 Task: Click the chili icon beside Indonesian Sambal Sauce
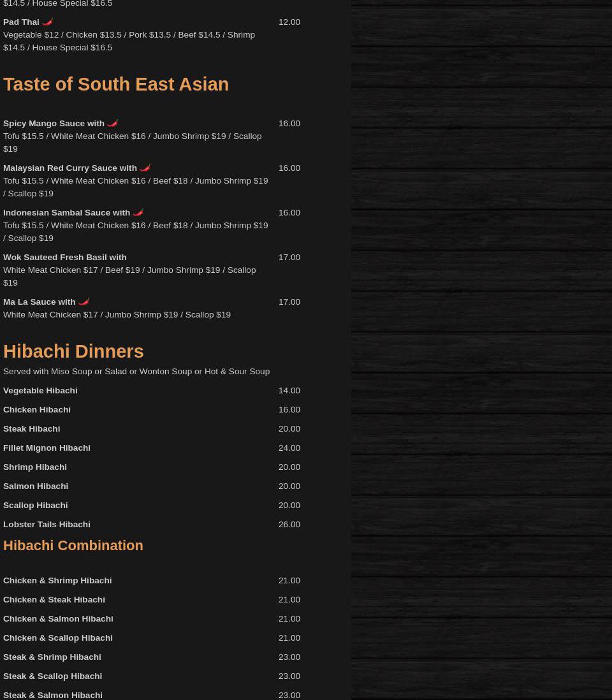(138, 212)
